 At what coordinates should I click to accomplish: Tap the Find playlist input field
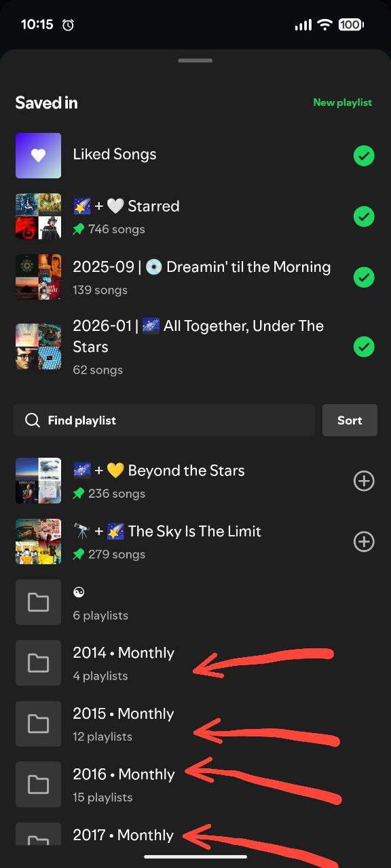pyautogui.click(x=163, y=420)
